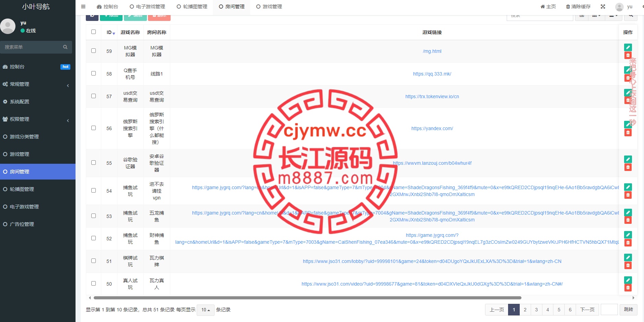Open the column toggle dropdown
Screen dimensions: 644x322
[596, 17]
